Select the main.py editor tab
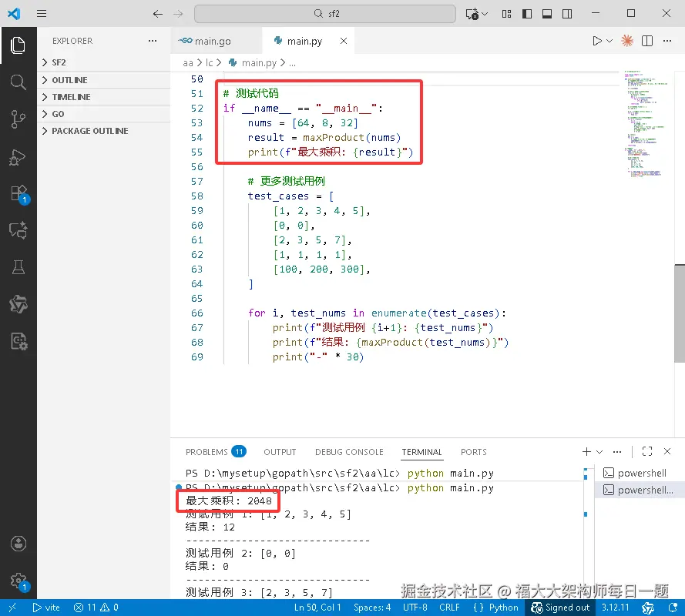Viewport: 685px width, 616px height. (x=304, y=41)
